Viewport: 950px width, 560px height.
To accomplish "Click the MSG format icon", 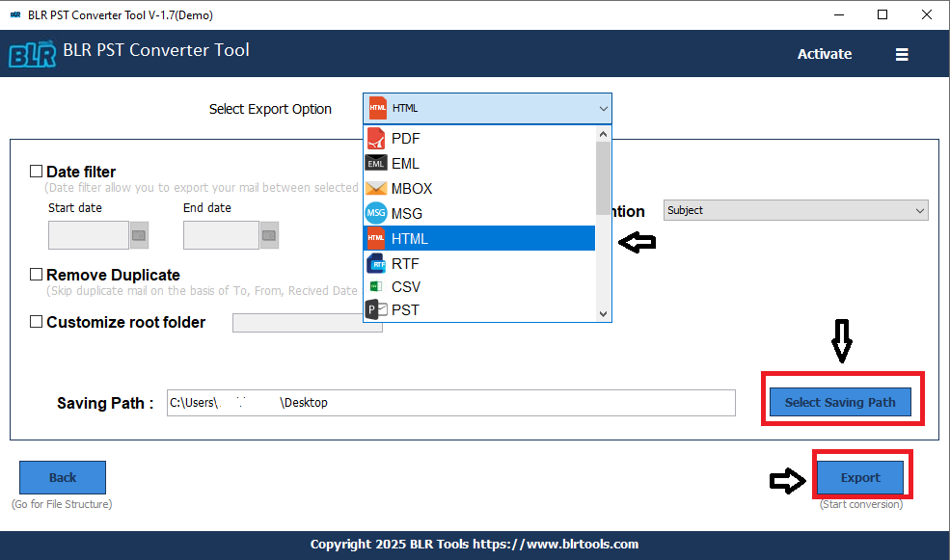I will tap(376, 214).
